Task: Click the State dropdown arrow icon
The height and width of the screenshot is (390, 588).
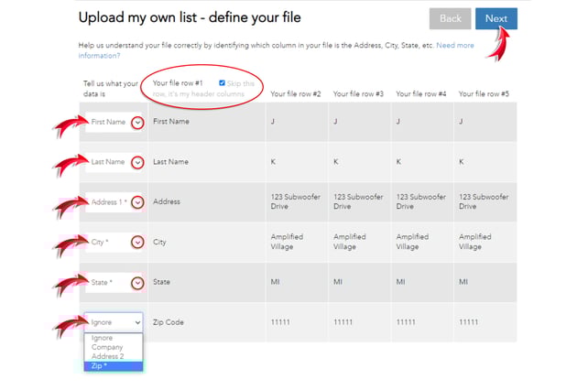Action: click(137, 283)
